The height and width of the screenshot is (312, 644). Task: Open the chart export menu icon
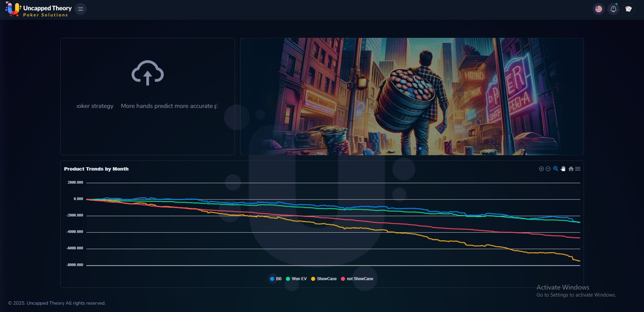click(578, 169)
